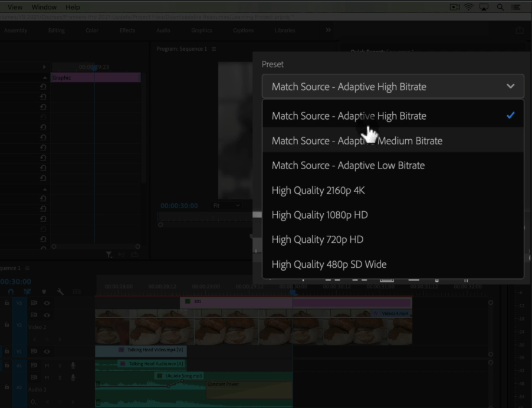Go to previous keyframe on Video 2 track
The image size is (532, 408).
click(x=34, y=339)
